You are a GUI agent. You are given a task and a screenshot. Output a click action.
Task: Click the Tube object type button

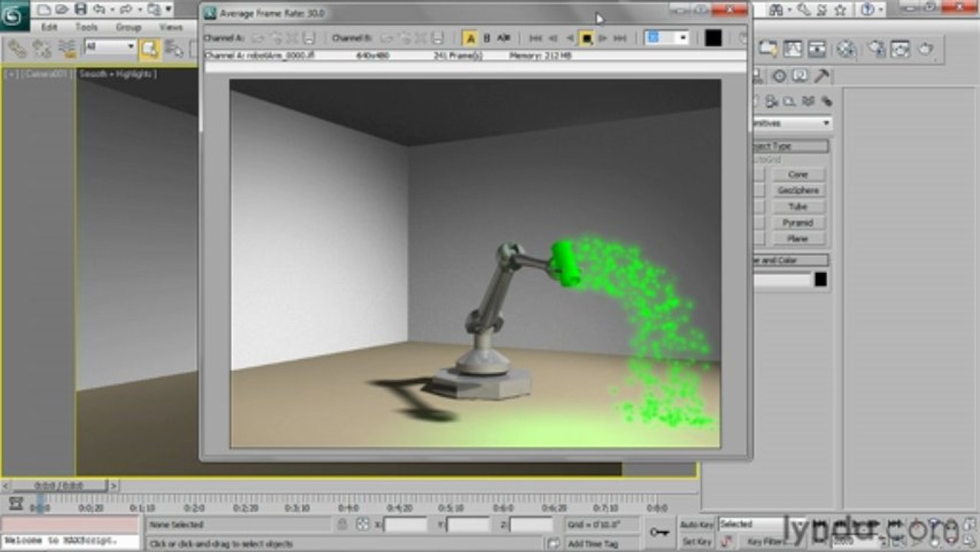(798, 207)
